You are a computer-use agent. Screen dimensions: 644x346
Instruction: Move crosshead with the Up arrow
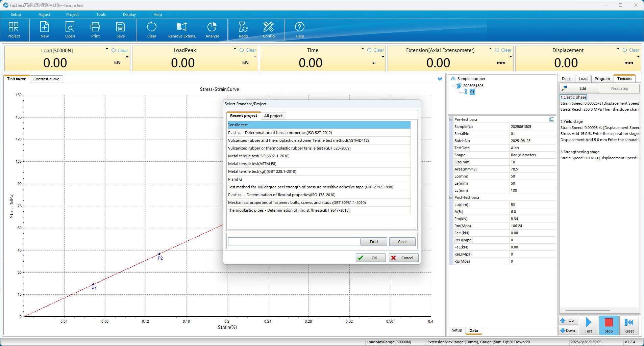tap(568, 320)
